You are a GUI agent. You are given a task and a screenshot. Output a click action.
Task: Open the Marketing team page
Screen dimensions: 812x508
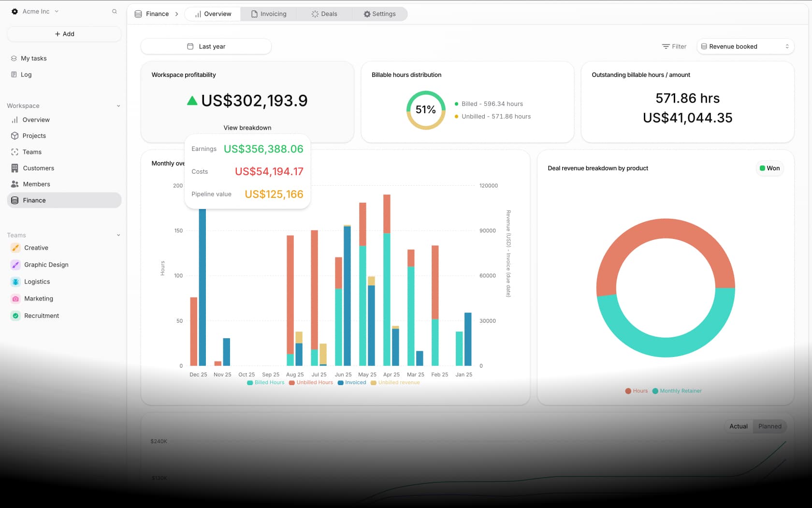pos(64,299)
